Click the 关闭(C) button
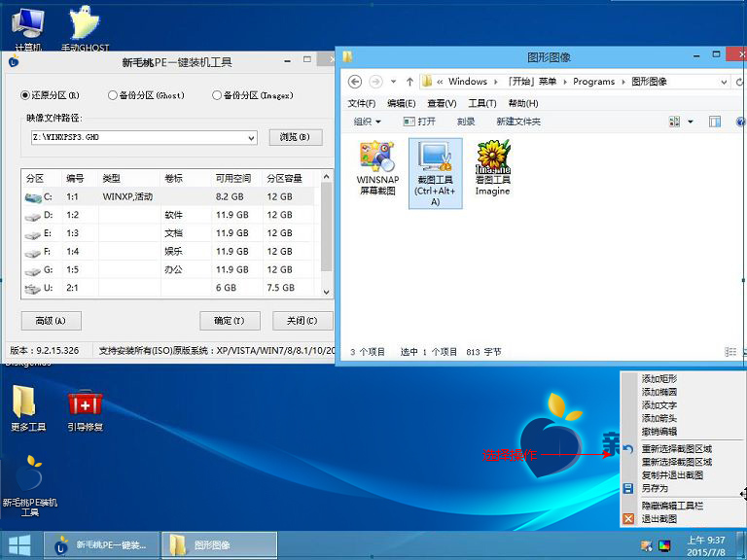Screen dimensions: 747x560 click(x=302, y=321)
